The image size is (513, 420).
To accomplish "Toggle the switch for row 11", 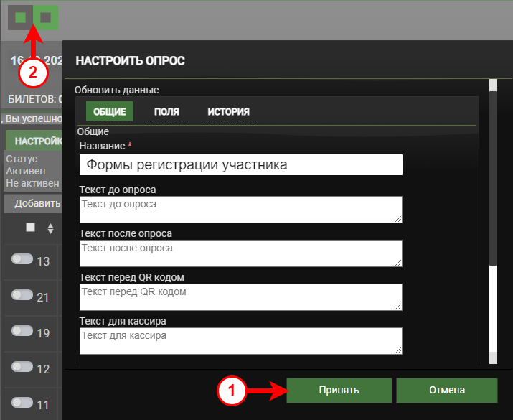I will pyautogui.click(x=22, y=402).
